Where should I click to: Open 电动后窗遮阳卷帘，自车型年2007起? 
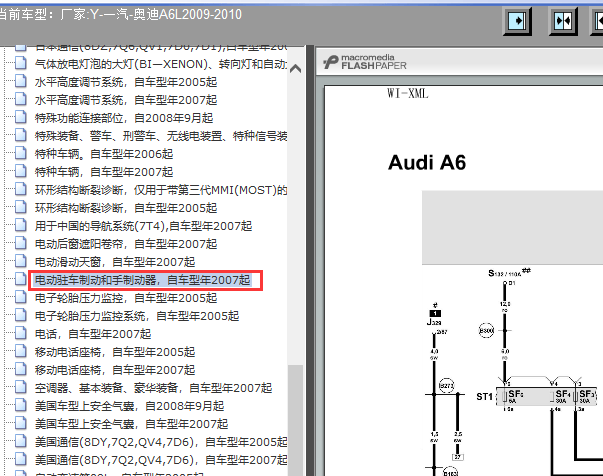(x=126, y=244)
